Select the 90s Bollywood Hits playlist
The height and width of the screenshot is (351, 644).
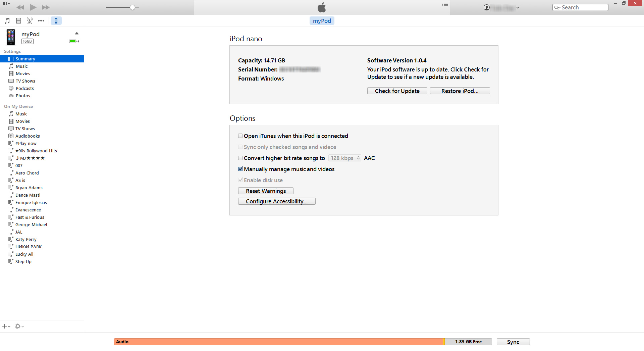point(42,151)
